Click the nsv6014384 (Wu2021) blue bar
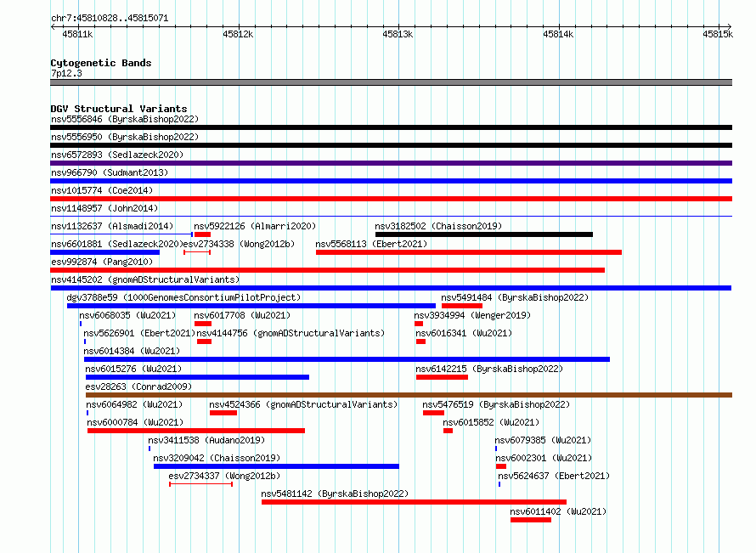The width and height of the screenshot is (756, 553). tap(347, 359)
